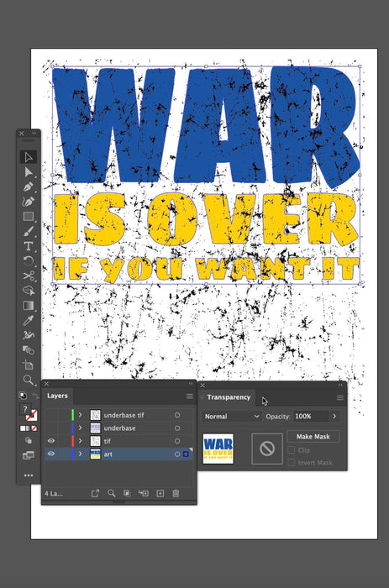Expand the underbase tif layer
The width and height of the screenshot is (389, 588).
(80, 415)
